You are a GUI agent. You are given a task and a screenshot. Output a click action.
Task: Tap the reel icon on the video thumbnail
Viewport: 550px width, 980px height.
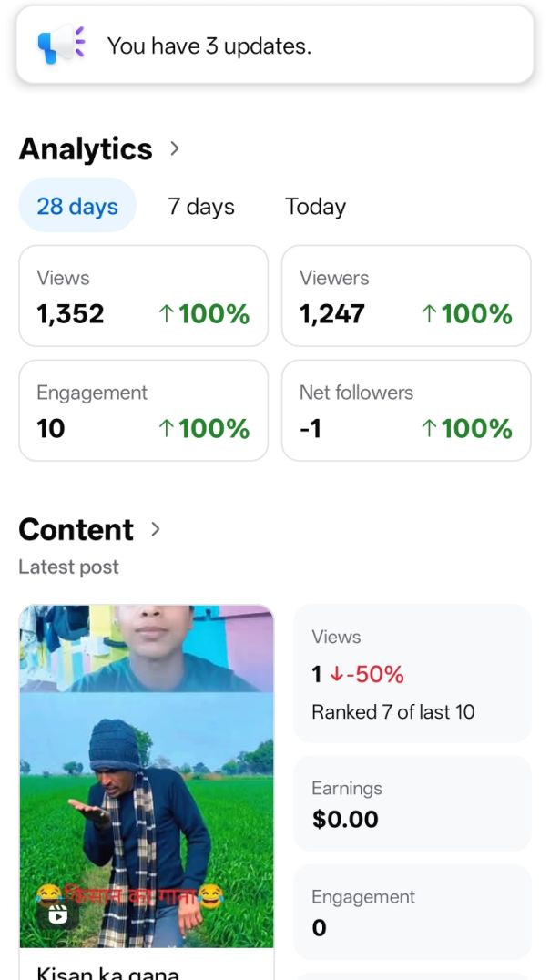[x=57, y=914]
